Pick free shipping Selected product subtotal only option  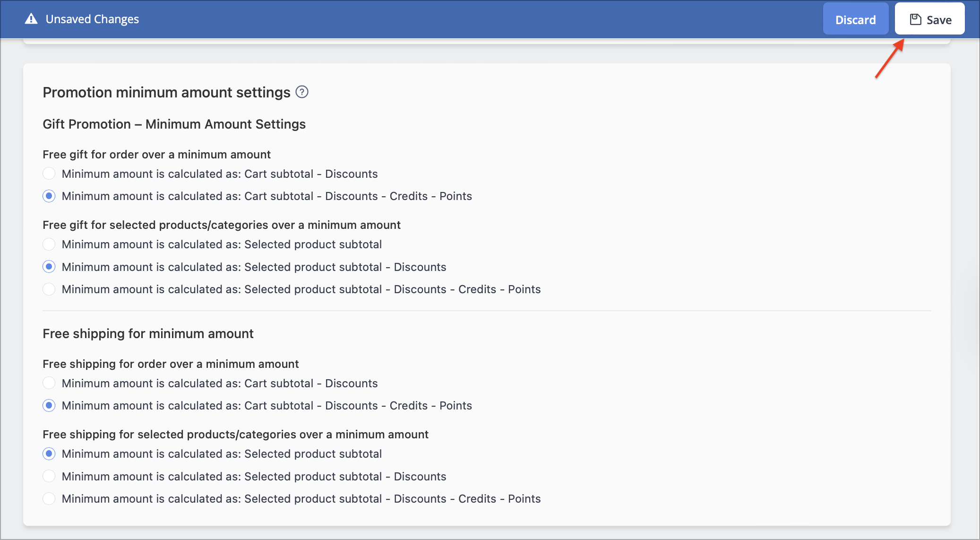pos(49,453)
